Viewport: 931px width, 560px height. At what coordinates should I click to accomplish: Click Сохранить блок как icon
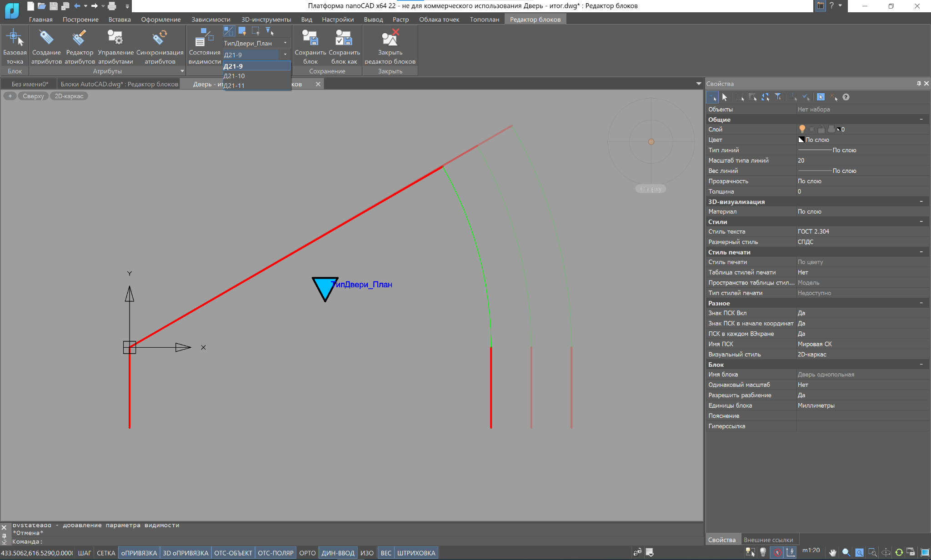[344, 38]
